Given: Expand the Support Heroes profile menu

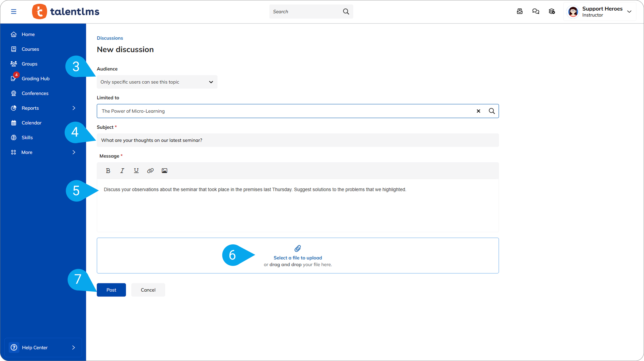Looking at the screenshot, I should pyautogui.click(x=629, y=12).
